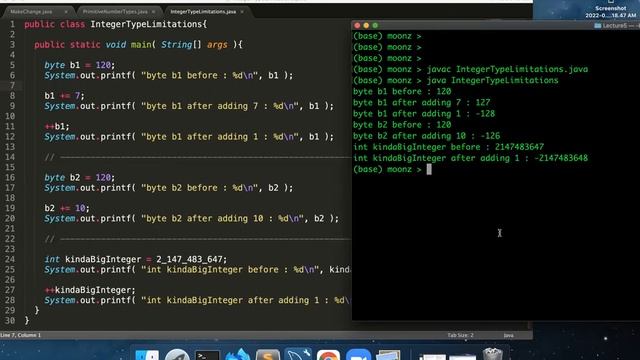Open Terminal icon in the dock

(x=207, y=355)
